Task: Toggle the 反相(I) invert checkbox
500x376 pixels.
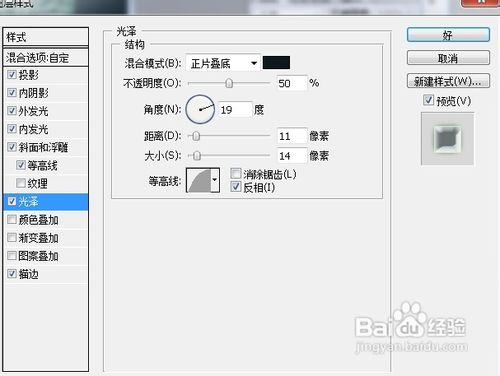Action: [x=236, y=187]
